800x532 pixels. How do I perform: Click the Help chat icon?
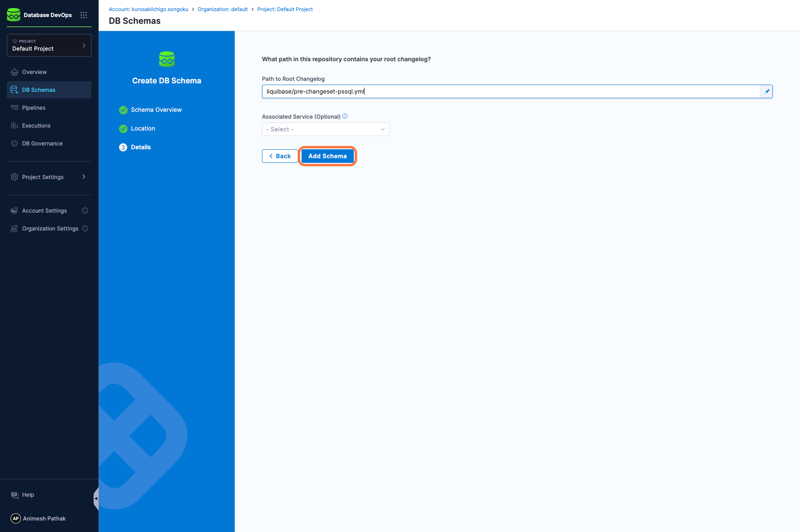15,495
